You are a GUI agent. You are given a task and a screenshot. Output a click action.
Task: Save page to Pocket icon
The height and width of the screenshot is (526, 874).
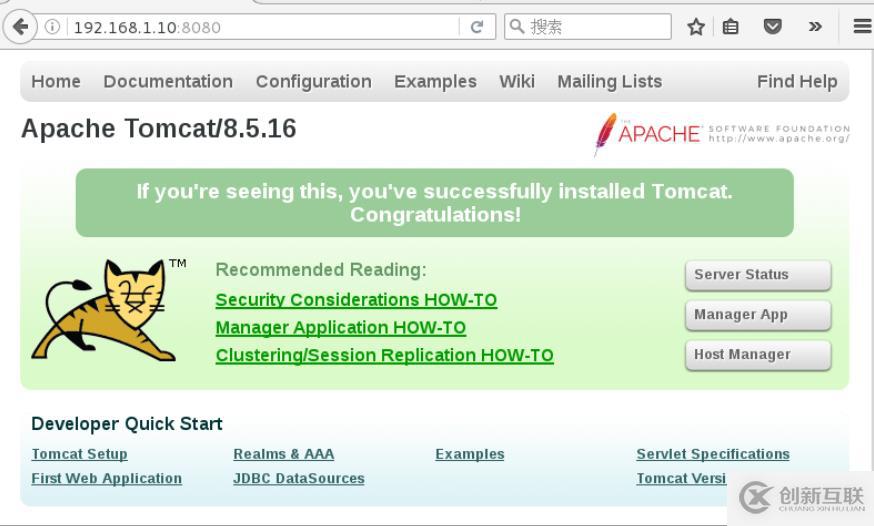click(772, 26)
